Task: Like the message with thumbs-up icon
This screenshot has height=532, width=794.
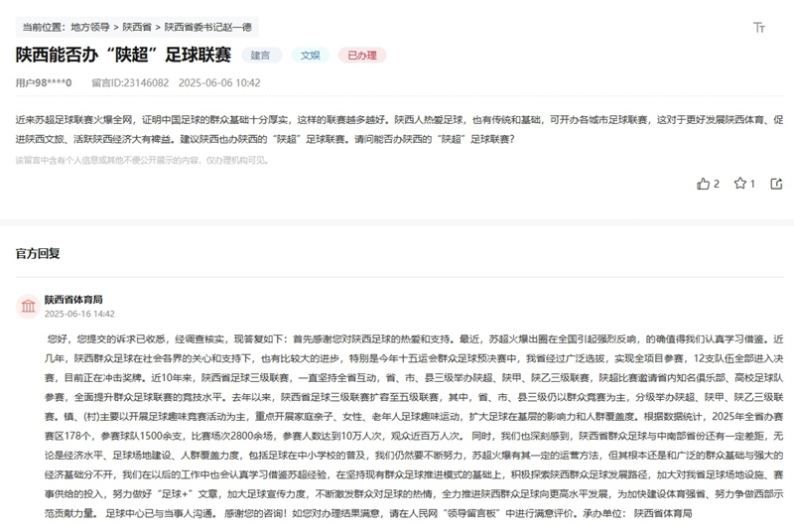Action: (703, 184)
